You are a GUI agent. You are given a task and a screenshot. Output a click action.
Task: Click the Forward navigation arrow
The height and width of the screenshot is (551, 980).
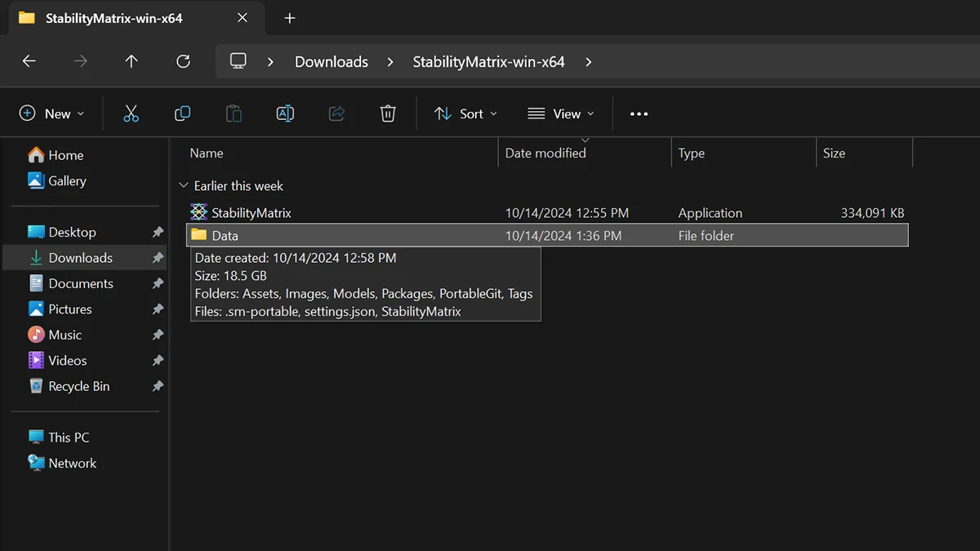pyautogui.click(x=80, y=61)
